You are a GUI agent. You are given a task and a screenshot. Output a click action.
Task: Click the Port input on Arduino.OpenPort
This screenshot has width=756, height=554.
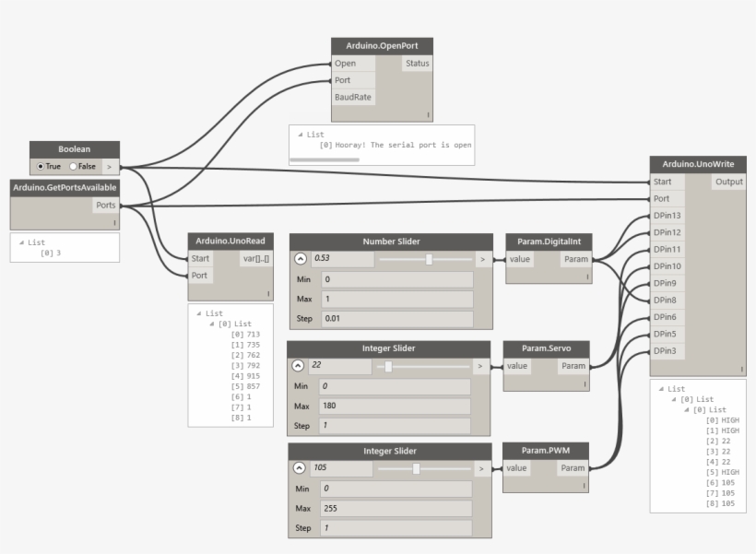coord(353,80)
